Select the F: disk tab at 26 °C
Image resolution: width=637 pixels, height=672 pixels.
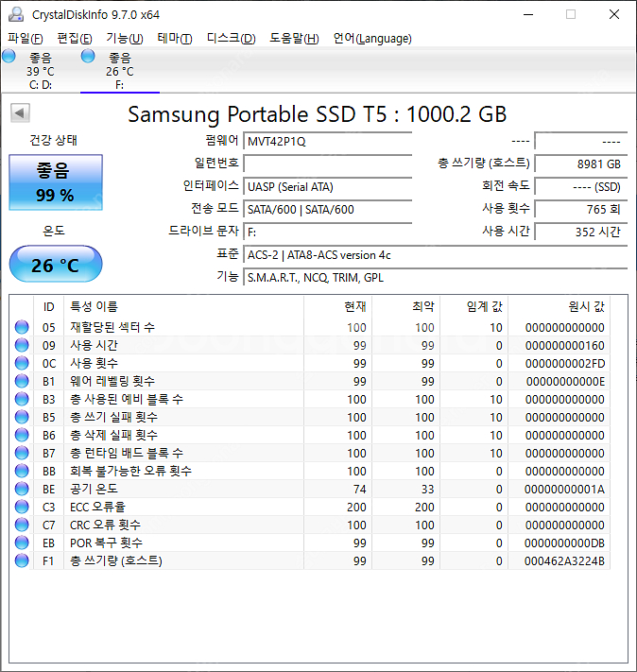click(x=120, y=70)
